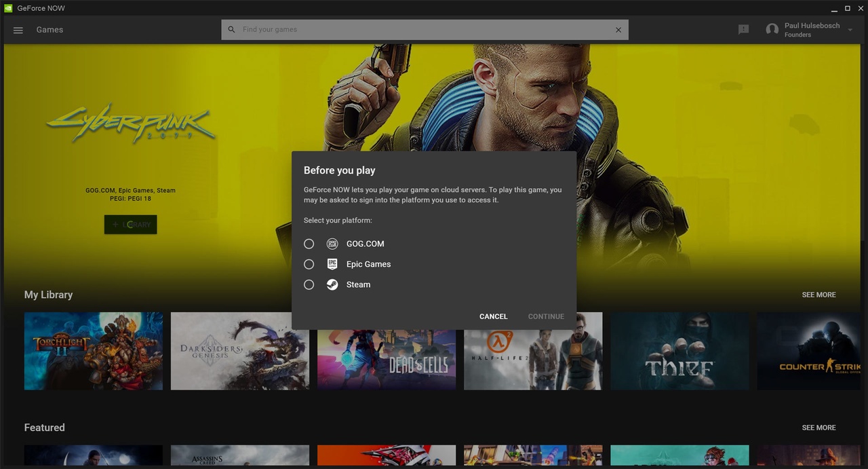Click the Games heading

50,30
